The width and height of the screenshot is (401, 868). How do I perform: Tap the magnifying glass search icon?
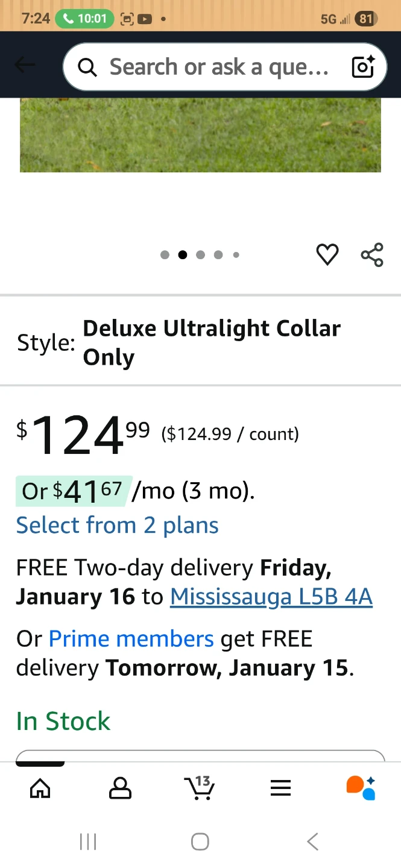coord(87,67)
